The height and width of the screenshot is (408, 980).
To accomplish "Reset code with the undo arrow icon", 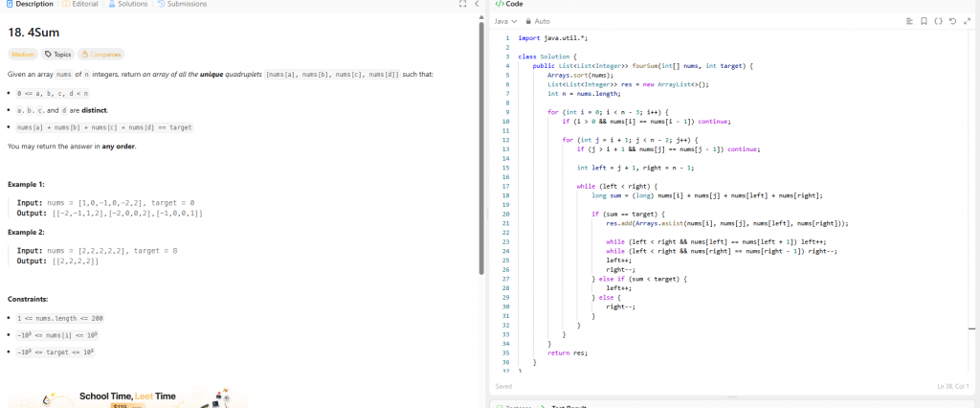I will [x=952, y=21].
